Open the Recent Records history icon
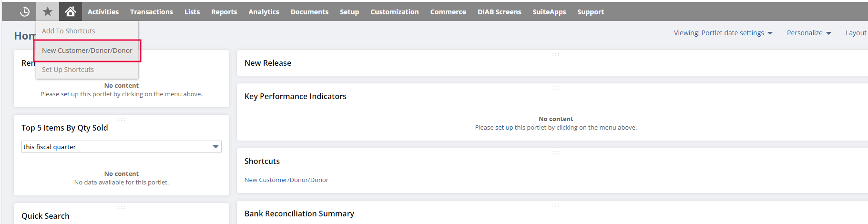Image resolution: width=868 pixels, height=224 pixels. (25, 12)
